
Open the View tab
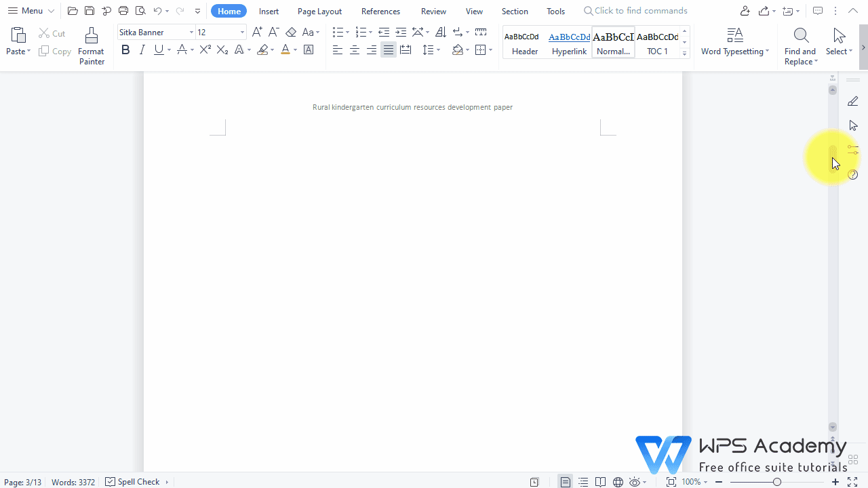click(x=474, y=11)
